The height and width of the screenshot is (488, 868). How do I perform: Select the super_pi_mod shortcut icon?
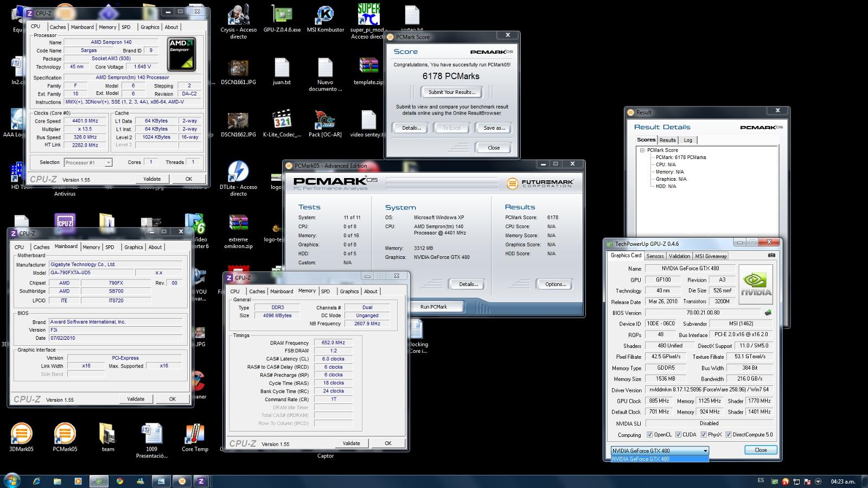pyautogui.click(x=368, y=22)
